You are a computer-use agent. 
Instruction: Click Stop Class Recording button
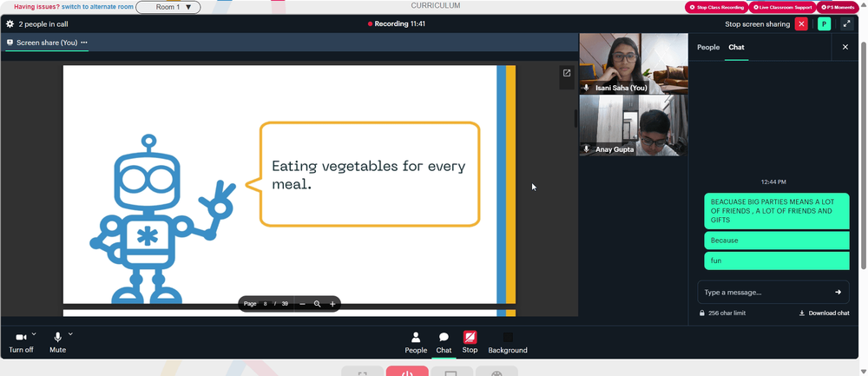click(716, 7)
